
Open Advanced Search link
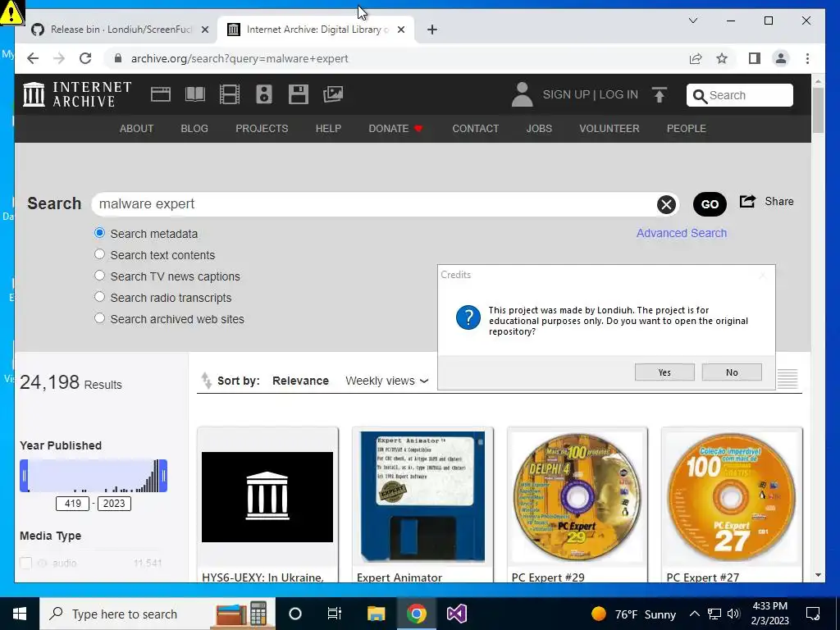tap(682, 233)
